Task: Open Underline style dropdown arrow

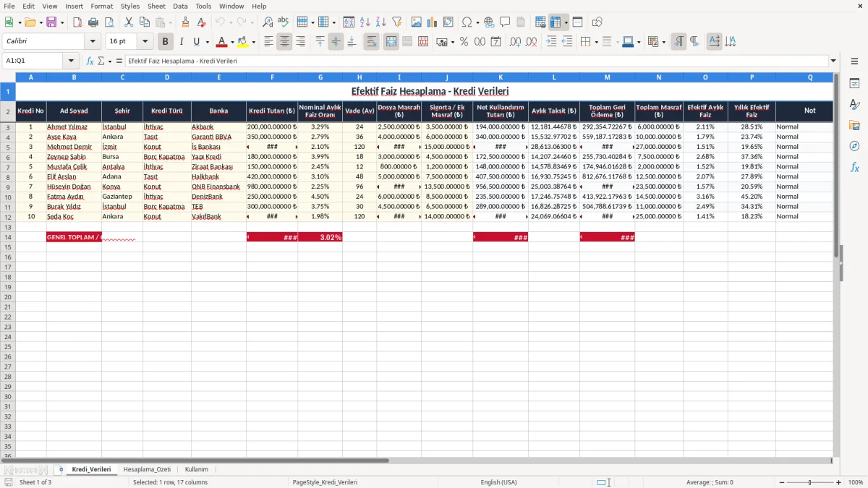Action: [207, 42]
